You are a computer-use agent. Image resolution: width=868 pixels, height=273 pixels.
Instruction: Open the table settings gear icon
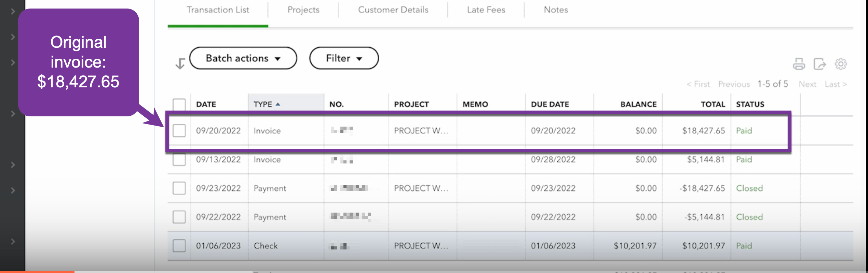pos(841,64)
